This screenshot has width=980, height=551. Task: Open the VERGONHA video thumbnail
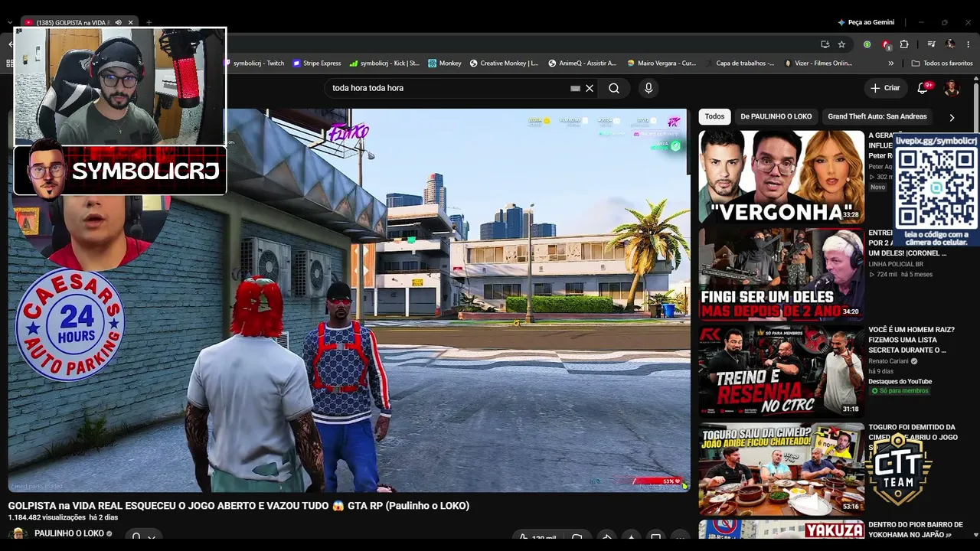782,177
